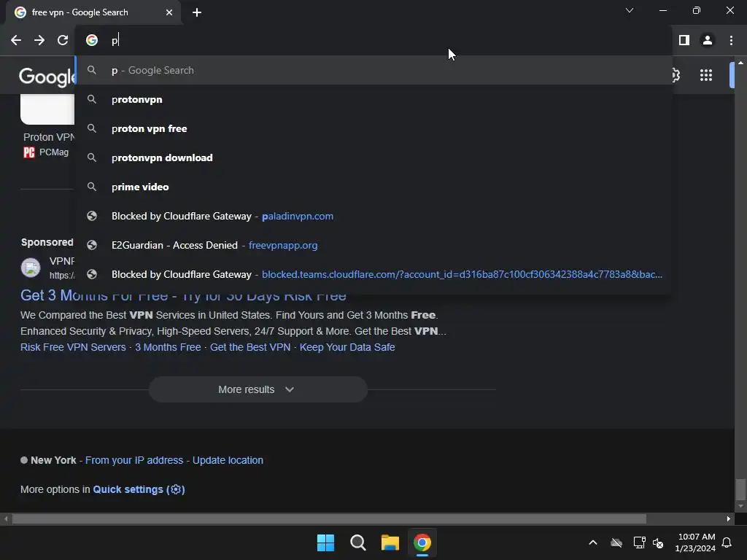Screen dimensions: 747x560
Task: Open the notifications bell icon
Action: (727, 542)
